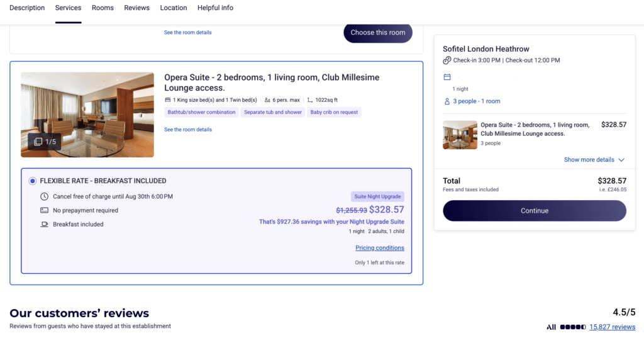
Task: Click the person icon beside 3 people
Action: click(x=447, y=101)
